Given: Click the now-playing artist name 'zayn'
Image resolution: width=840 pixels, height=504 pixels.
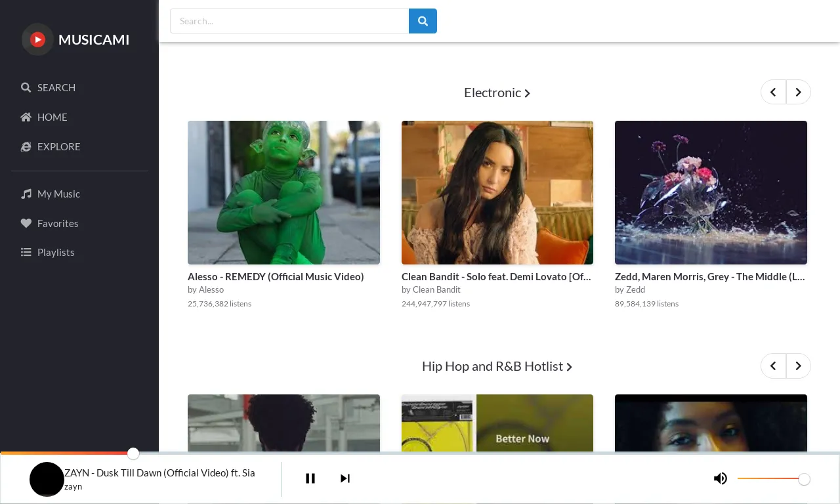Looking at the screenshot, I should (73, 486).
